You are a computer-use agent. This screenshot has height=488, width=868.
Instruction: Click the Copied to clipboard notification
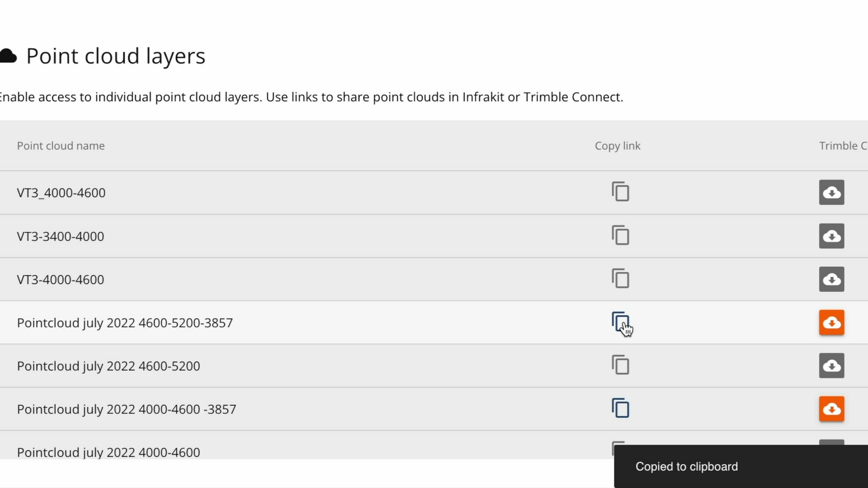741,466
